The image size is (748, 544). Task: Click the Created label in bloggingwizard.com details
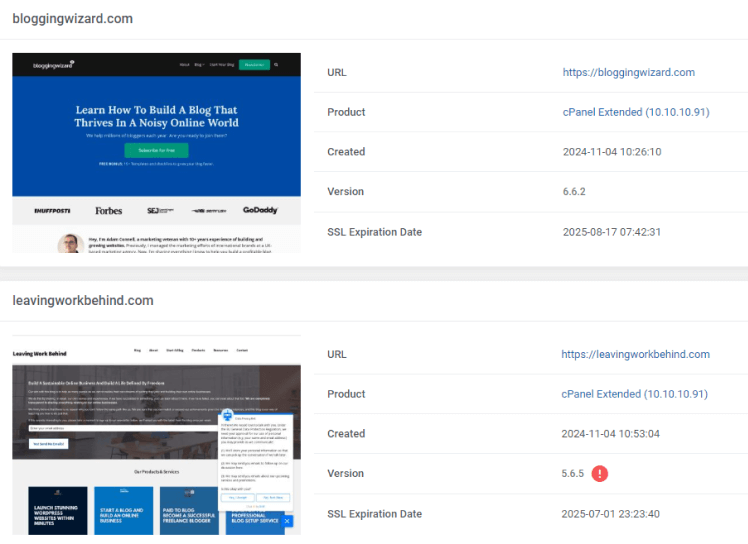point(346,152)
